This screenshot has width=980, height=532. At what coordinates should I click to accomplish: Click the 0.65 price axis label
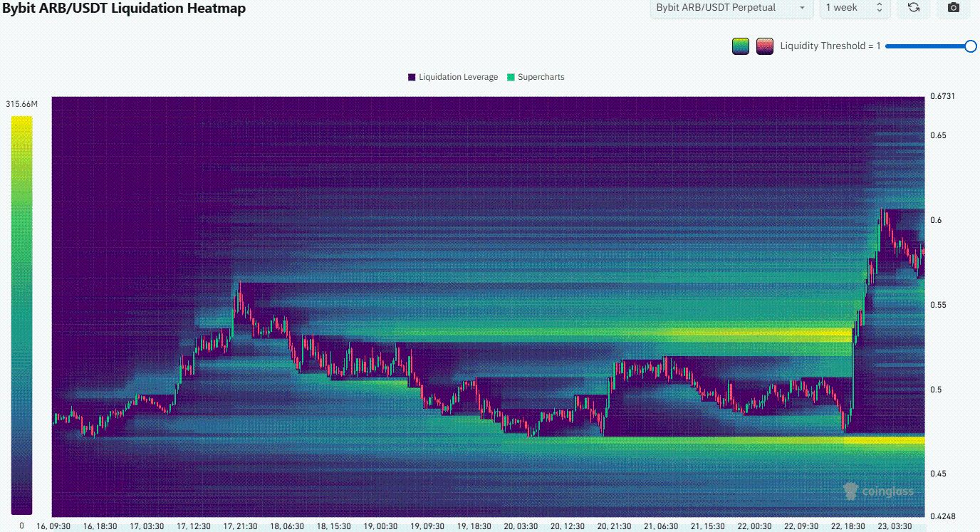[938, 135]
